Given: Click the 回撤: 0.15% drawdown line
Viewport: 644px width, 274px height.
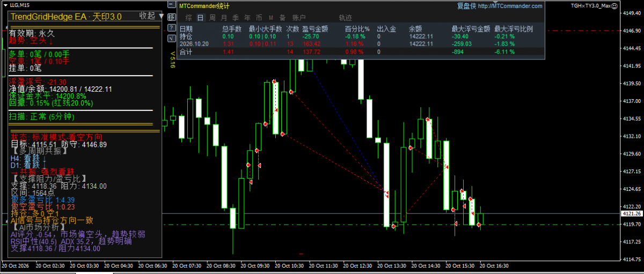Looking at the screenshot, I should click(51, 102).
